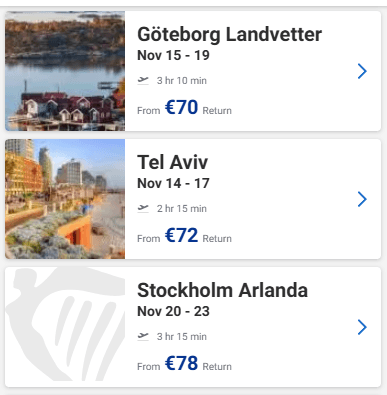
Task: Click the €70 return price
Action: pyautogui.click(x=181, y=107)
